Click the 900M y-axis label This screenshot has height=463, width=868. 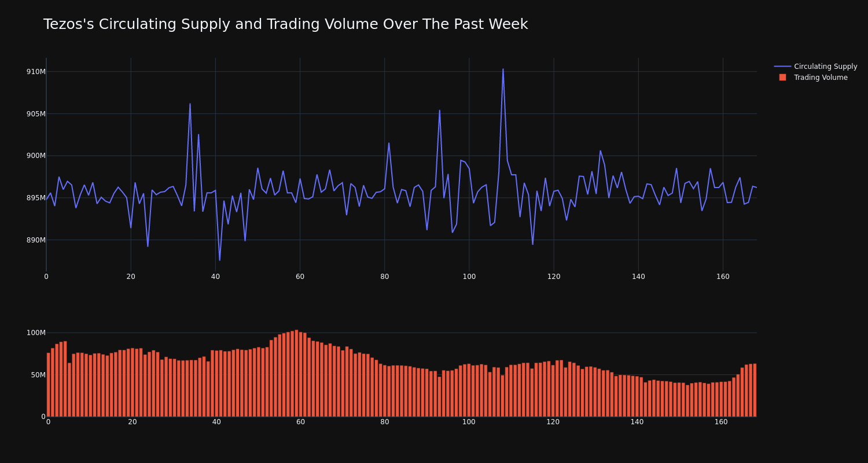pyautogui.click(x=36, y=156)
